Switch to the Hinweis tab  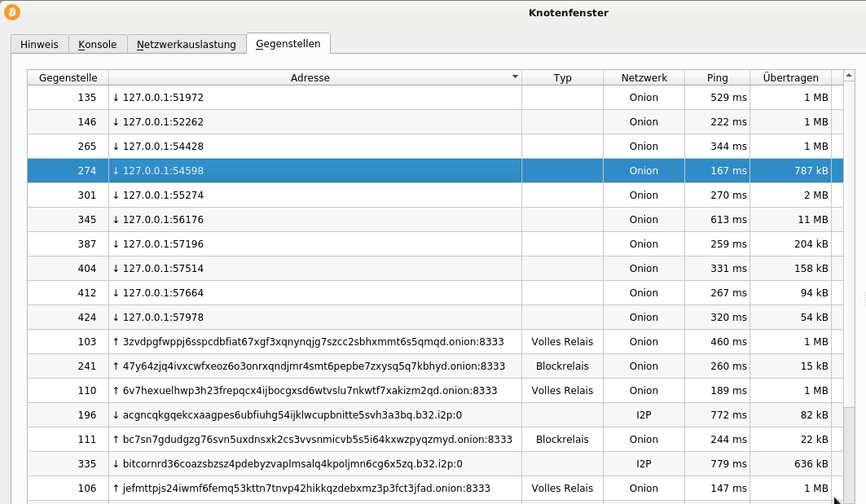39,44
